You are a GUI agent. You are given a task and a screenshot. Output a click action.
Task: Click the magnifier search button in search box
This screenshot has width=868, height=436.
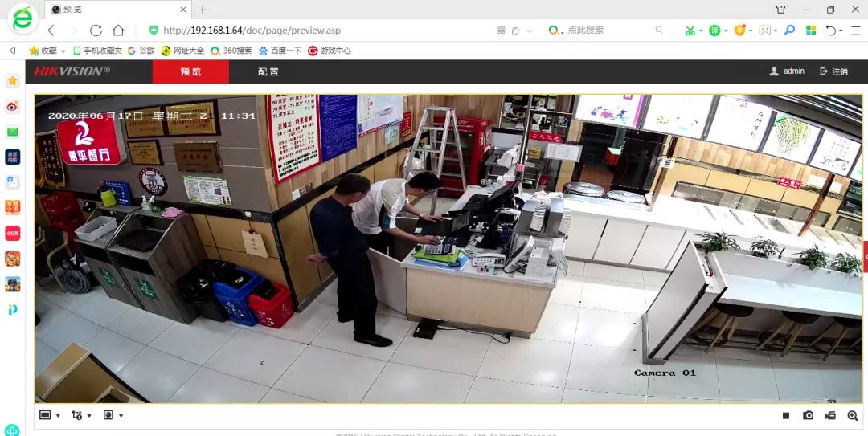coord(659,31)
